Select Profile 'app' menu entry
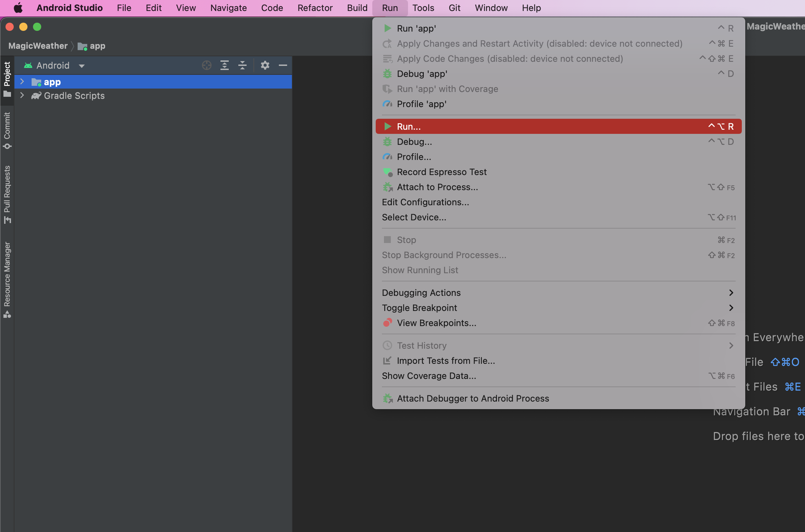 click(x=558, y=104)
